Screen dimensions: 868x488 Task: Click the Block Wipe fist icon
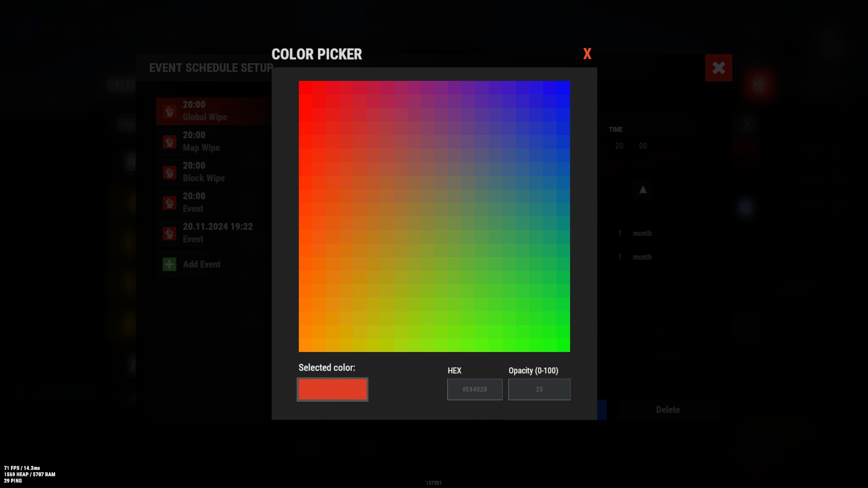(170, 173)
